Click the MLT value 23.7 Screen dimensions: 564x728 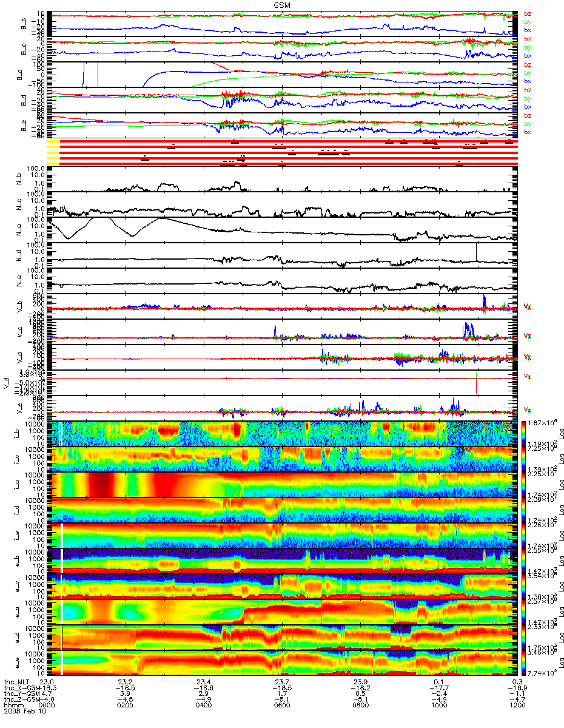pos(281,682)
